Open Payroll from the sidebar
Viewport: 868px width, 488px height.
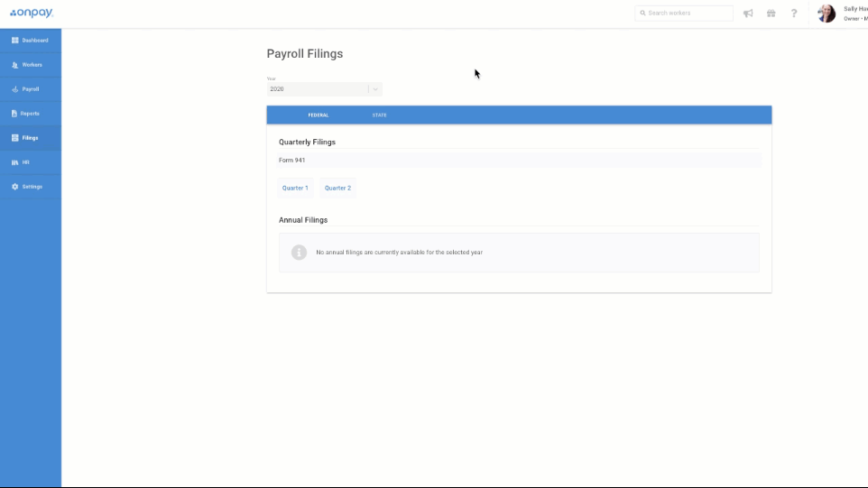(31, 89)
